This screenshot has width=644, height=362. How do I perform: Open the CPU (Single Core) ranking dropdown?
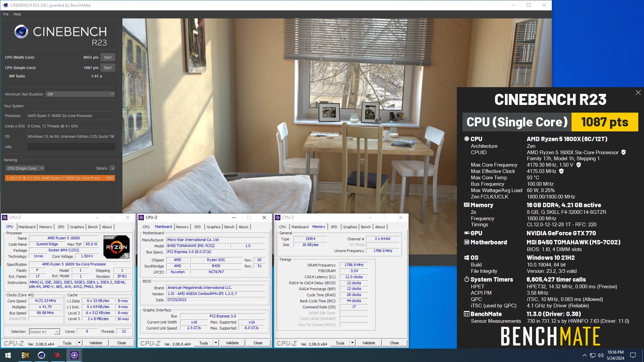pyautogui.click(x=25, y=168)
